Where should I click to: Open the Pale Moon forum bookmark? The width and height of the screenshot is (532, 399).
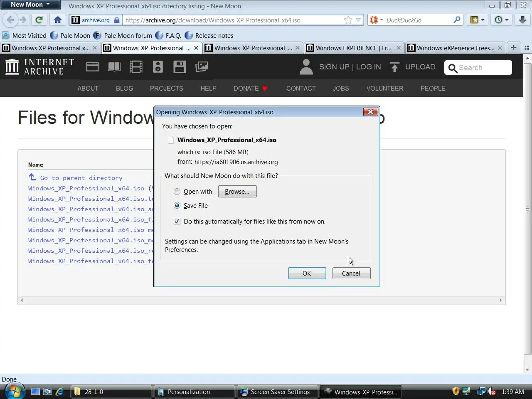point(123,36)
